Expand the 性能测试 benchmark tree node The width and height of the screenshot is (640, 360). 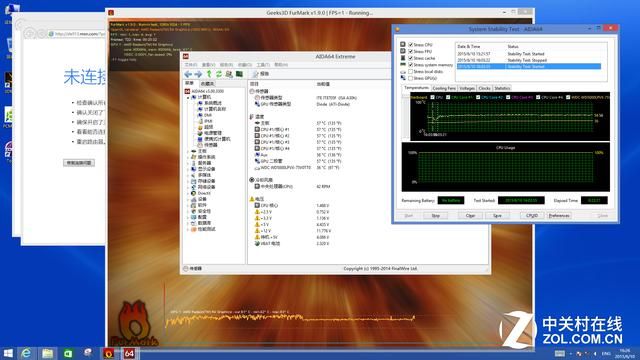click(188, 229)
